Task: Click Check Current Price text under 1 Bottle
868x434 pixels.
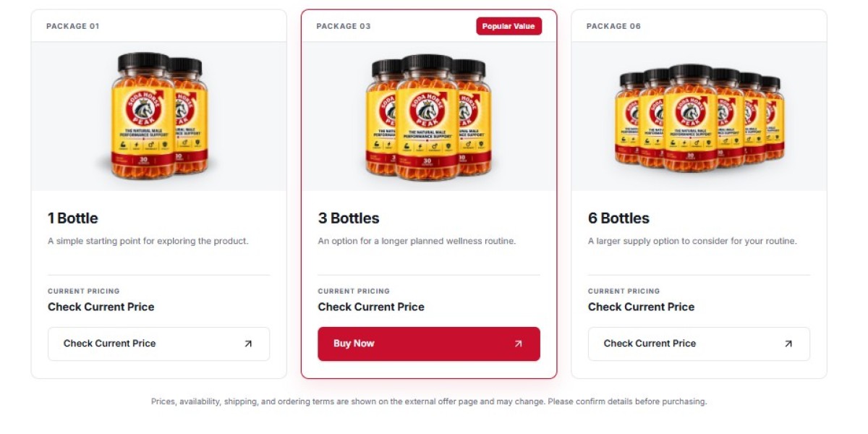Action: pos(101,307)
